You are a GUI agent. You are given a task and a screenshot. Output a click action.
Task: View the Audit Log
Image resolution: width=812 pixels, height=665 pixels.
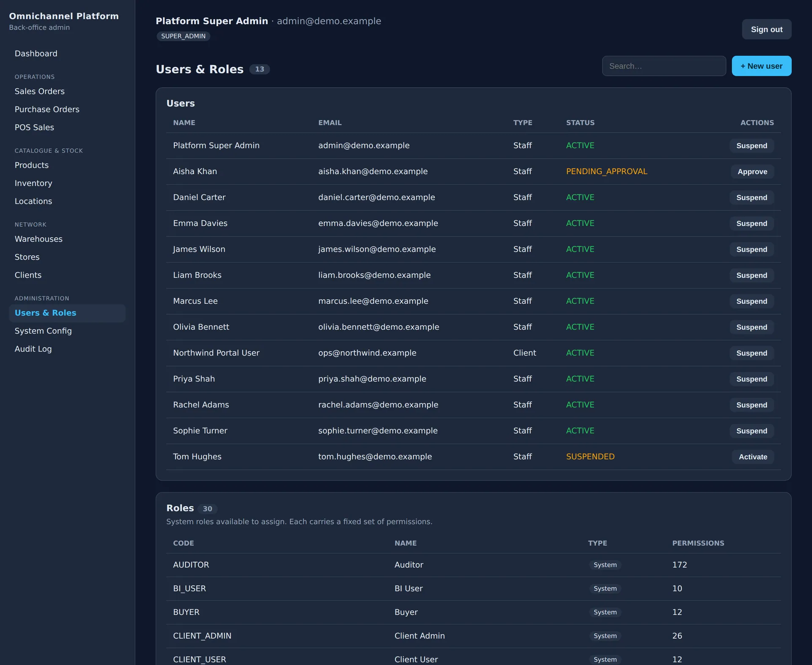click(x=67, y=349)
